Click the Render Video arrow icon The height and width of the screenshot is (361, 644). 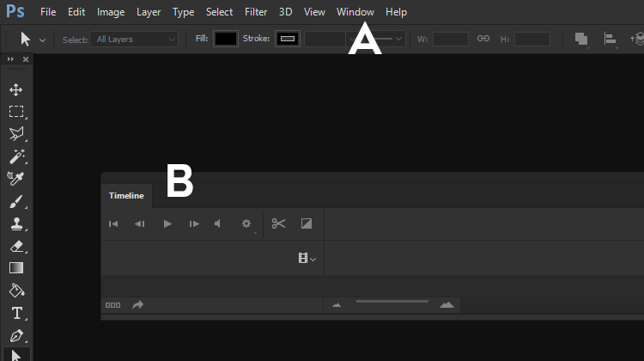[138, 304]
